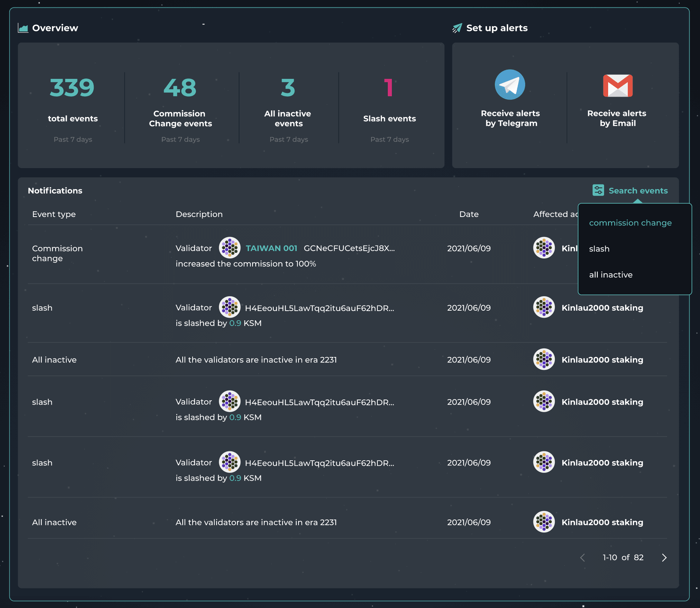This screenshot has height=608, width=700.
Task: Pick all inactive in the filter menu
Action: (x=610, y=275)
